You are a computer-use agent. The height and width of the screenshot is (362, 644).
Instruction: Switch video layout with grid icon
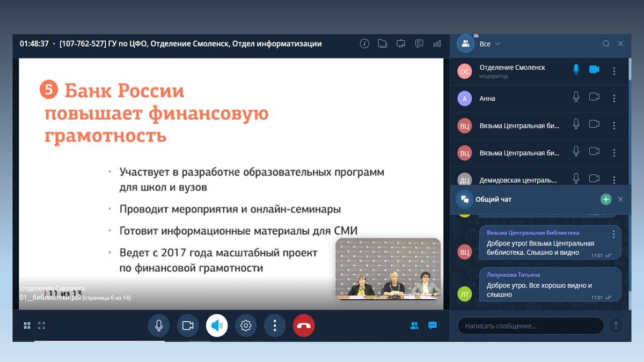point(27,326)
